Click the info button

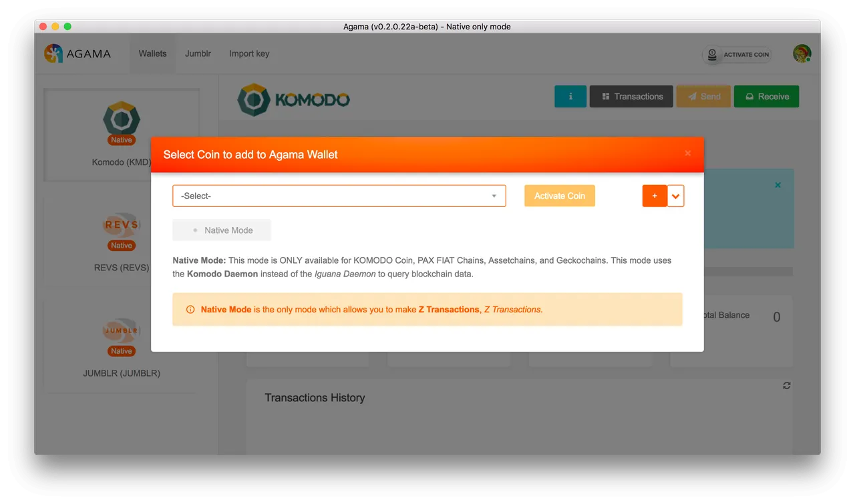(570, 96)
